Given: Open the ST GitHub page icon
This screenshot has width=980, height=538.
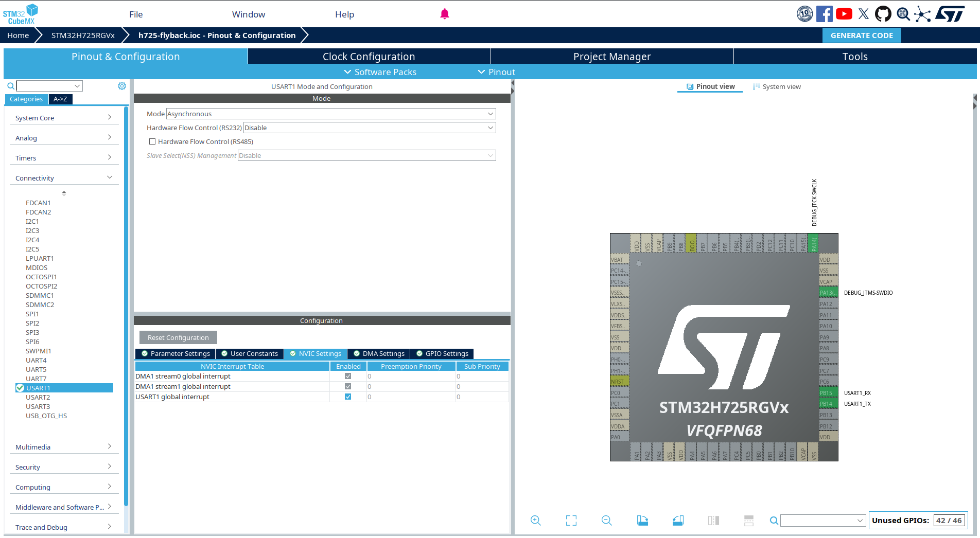Looking at the screenshot, I should point(883,13).
